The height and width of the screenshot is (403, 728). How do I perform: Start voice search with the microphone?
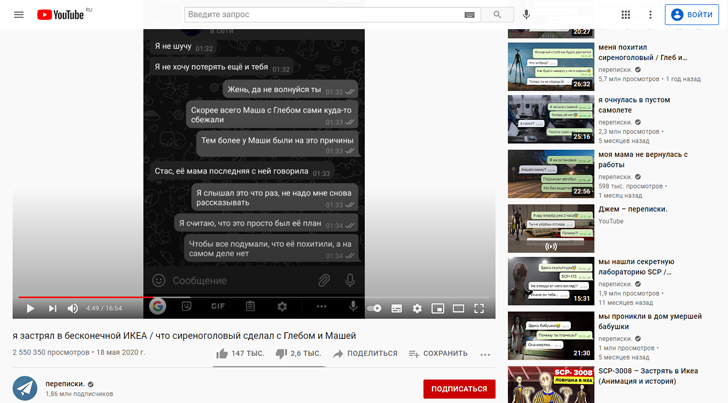[x=526, y=15]
